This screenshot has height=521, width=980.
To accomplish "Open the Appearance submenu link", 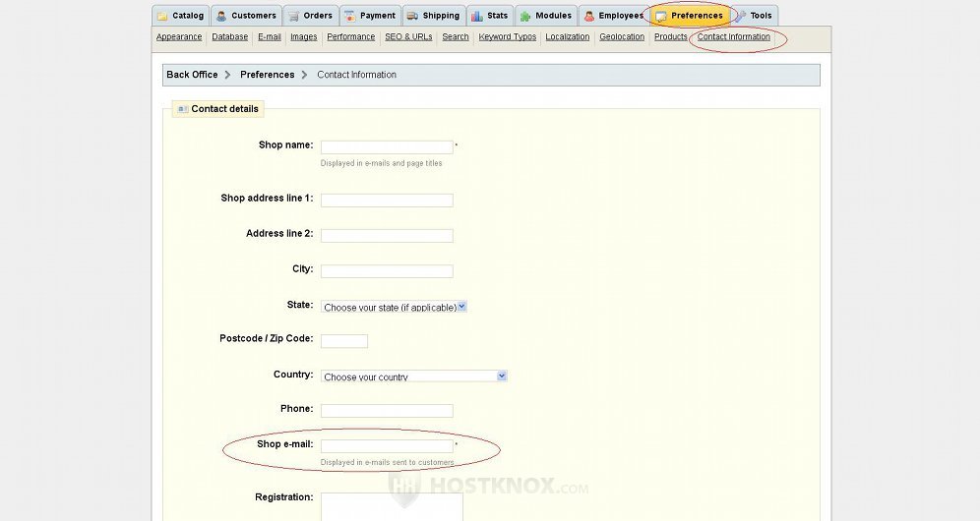I will coord(179,36).
